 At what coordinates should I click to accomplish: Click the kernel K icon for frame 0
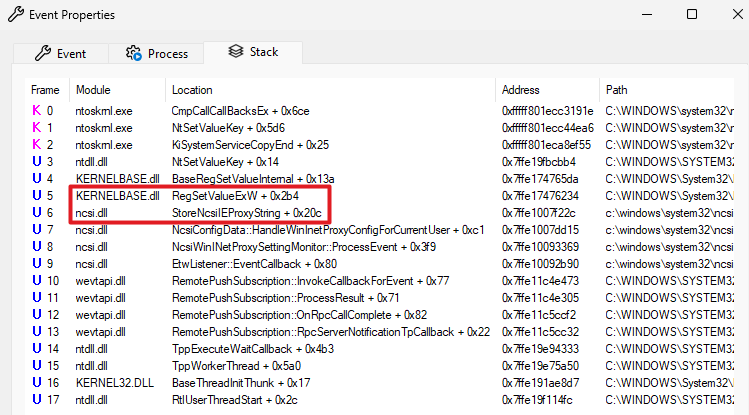[x=37, y=110]
